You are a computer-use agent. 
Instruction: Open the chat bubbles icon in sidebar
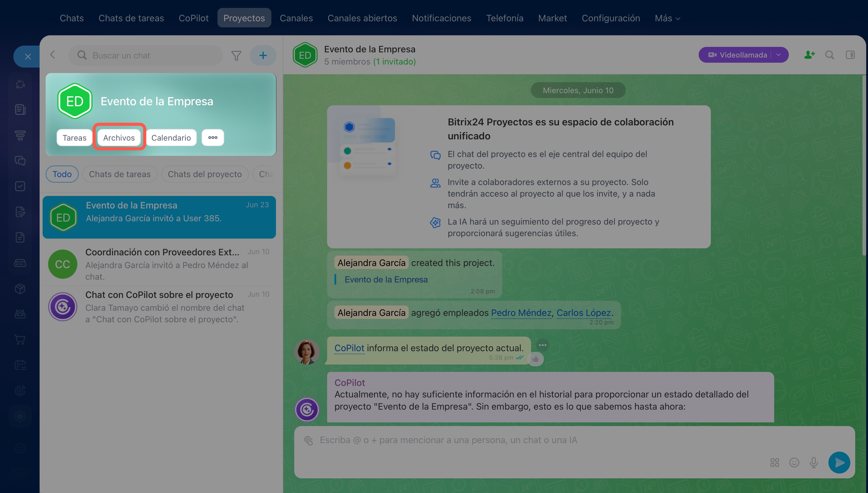[20, 160]
